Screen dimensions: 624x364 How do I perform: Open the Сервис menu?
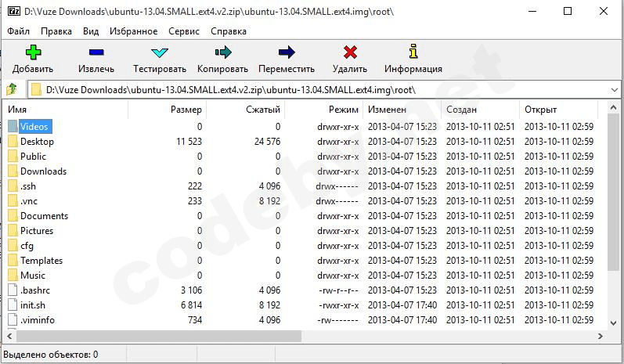[x=184, y=31]
